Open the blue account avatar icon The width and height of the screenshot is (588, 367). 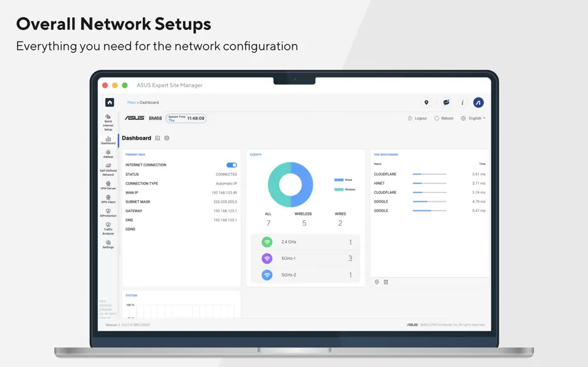(x=478, y=102)
